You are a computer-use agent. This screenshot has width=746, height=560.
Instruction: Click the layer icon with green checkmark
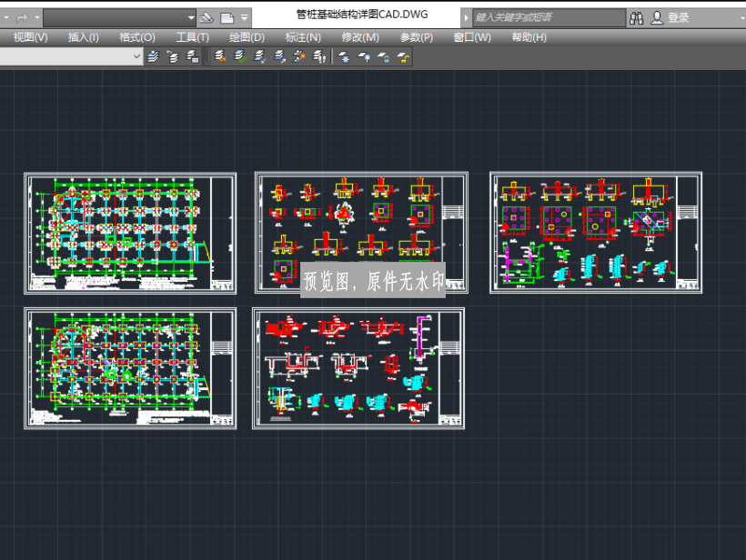pyautogui.click(x=240, y=56)
